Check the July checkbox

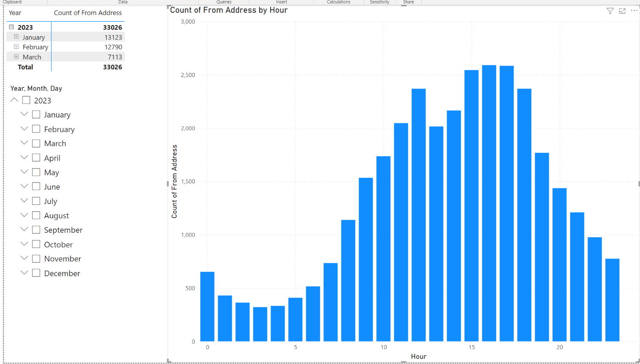[36, 201]
